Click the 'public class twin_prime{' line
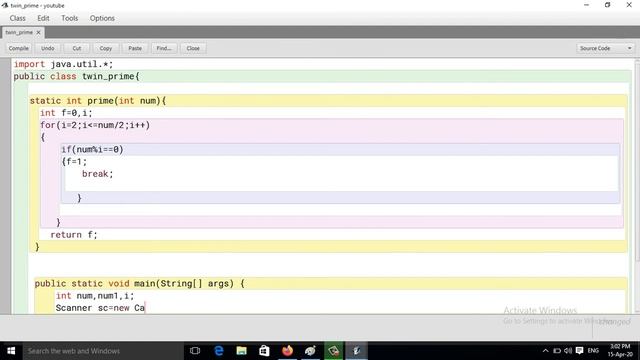 click(x=76, y=76)
